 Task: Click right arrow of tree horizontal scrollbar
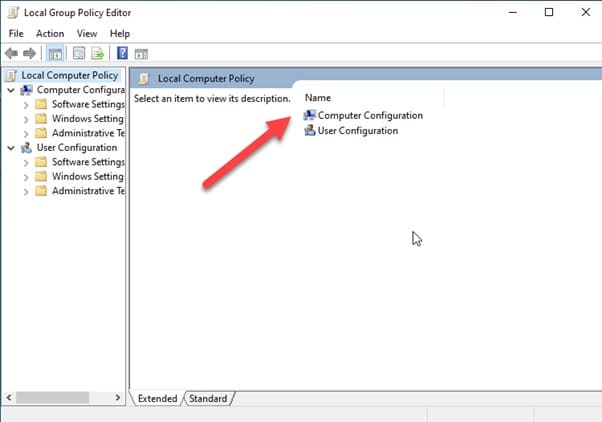[117, 397]
